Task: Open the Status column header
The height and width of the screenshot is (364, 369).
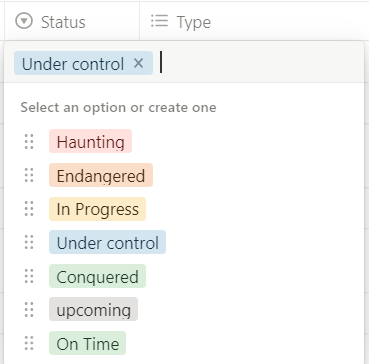Action: pyautogui.click(x=72, y=22)
